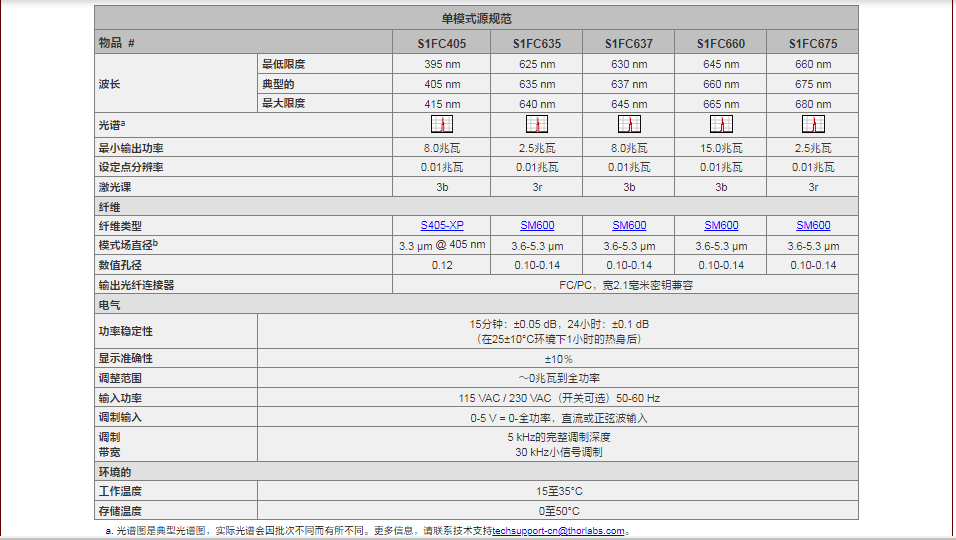This screenshot has height=540, width=956.
Task: Click the S1FC675 spectrum graph icon
Action: click(813, 125)
